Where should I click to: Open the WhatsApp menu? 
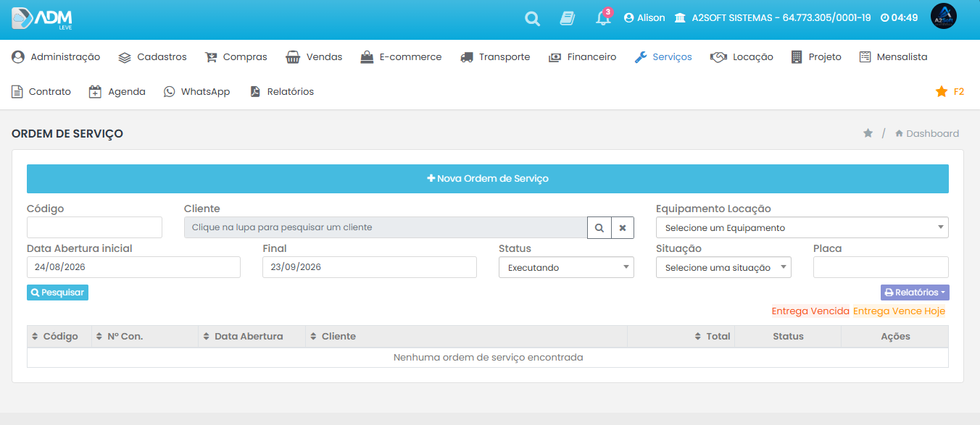(x=196, y=92)
